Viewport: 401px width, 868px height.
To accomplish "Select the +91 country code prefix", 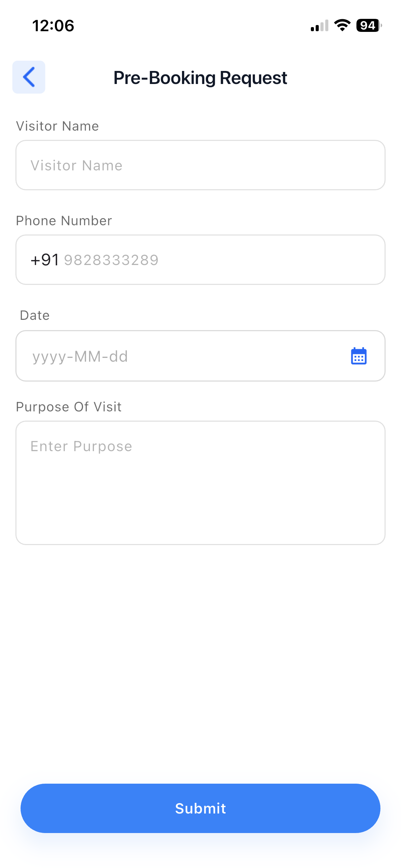I will [45, 260].
